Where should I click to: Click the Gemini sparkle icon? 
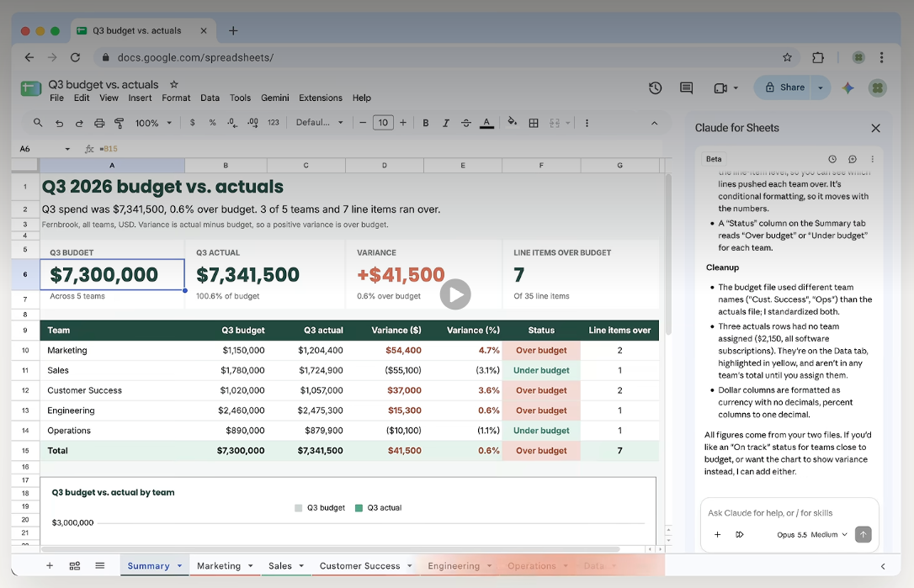pos(848,87)
